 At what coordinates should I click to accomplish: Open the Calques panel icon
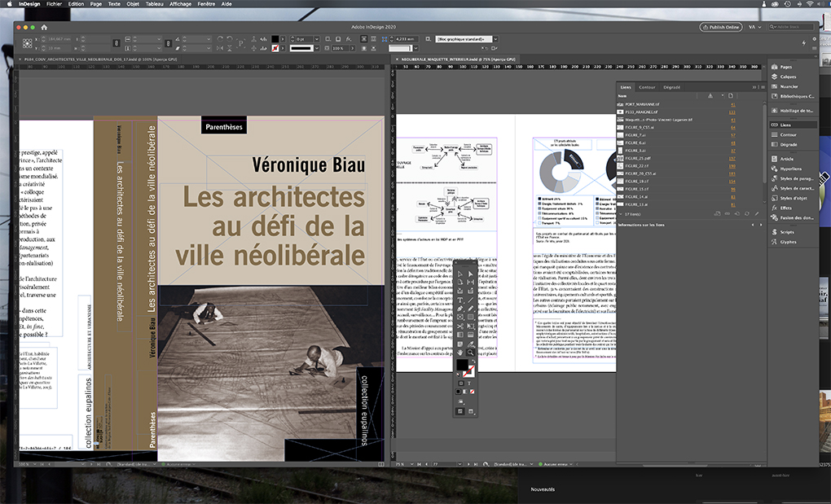pos(785,76)
